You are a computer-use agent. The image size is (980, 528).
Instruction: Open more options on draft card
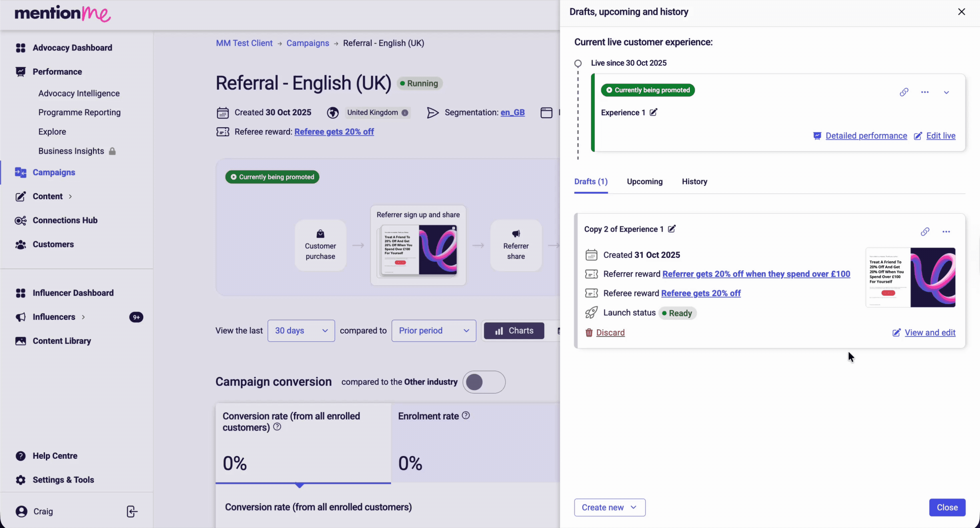click(946, 232)
